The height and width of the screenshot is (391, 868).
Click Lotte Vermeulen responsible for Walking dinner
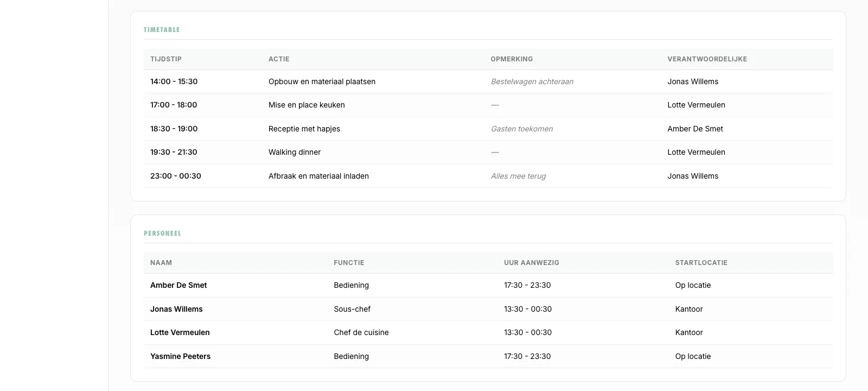(x=696, y=152)
